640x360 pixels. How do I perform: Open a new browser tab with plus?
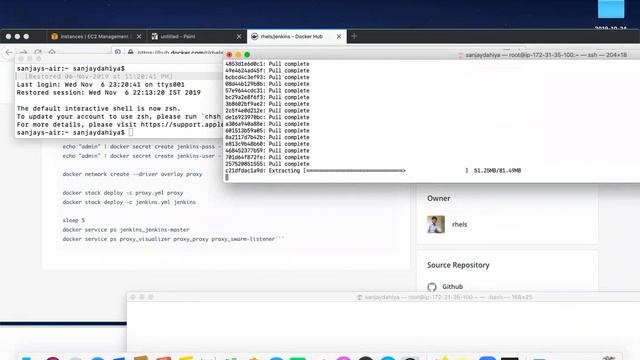pos(354,36)
